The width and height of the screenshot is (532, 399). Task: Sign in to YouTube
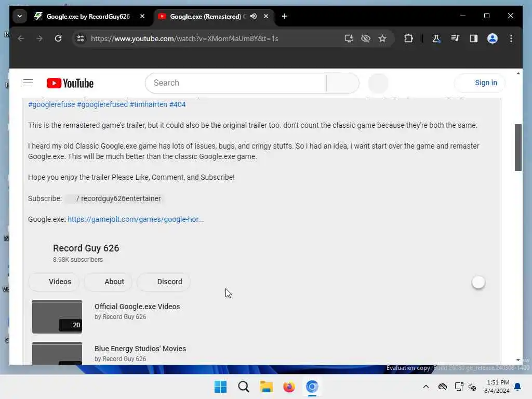pos(480,83)
